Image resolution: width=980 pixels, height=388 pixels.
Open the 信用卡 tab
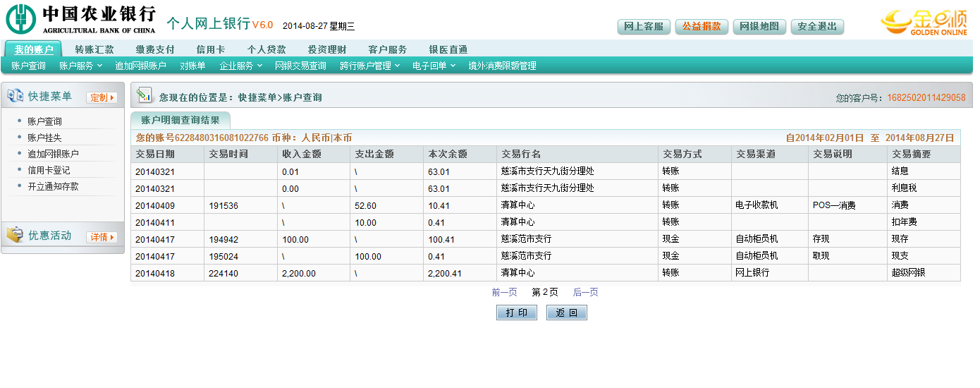210,49
